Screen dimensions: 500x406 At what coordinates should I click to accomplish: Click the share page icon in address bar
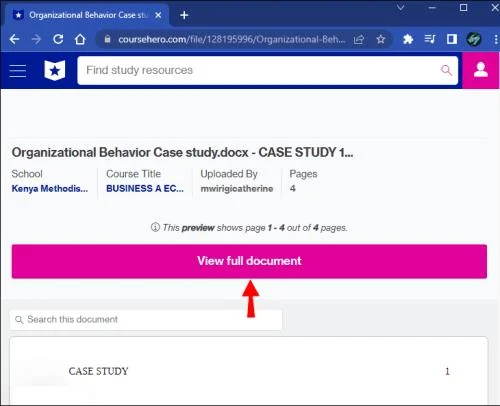(x=359, y=40)
